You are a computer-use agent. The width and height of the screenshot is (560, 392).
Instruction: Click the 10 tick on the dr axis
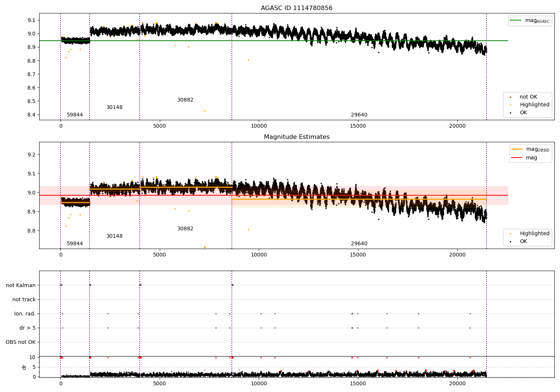(x=32, y=357)
